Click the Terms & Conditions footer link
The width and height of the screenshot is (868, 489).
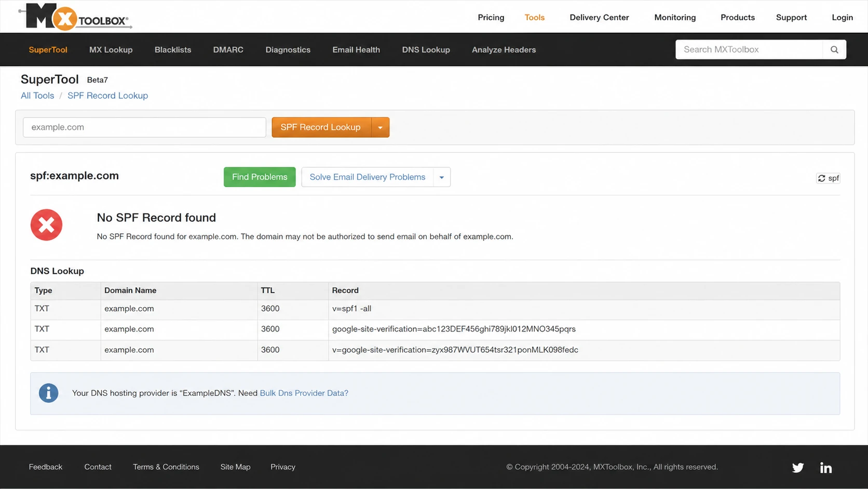point(166,467)
